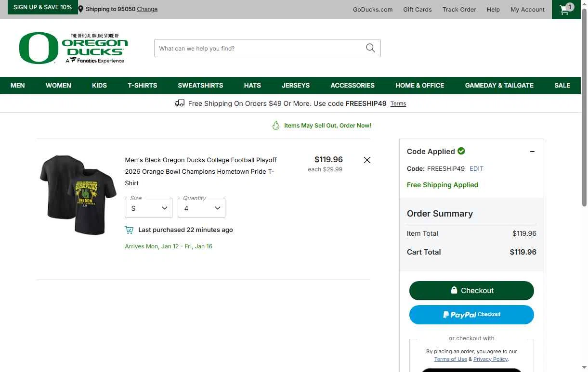Open the Size dropdown
Screen dimensions: 588x372
(149, 208)
